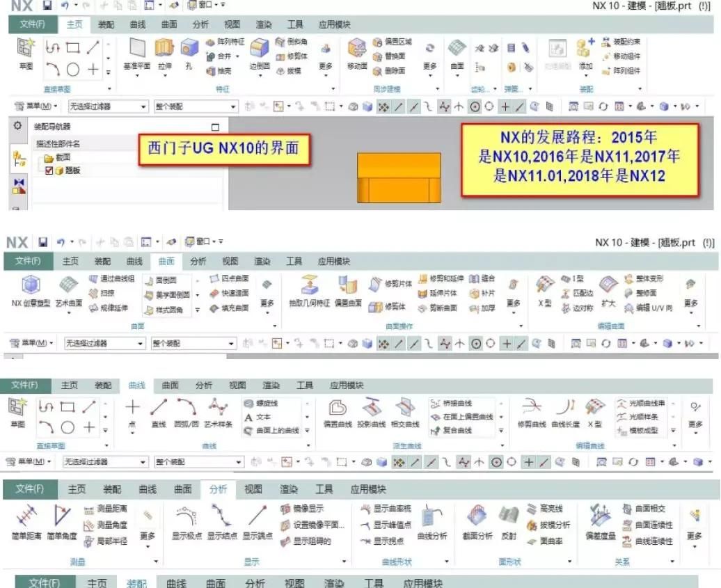Click the 添加 add component icon
Screen dimensions: 721x588
tap(585, 54)
